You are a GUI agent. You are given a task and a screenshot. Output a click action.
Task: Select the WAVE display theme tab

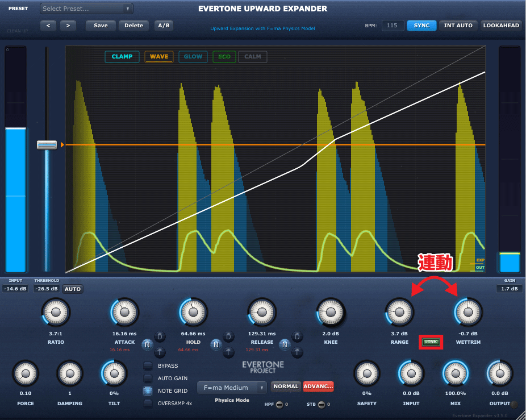159,57
